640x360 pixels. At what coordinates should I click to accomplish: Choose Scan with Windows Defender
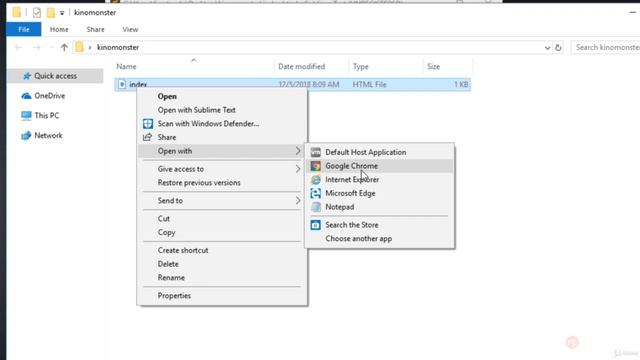222,124
